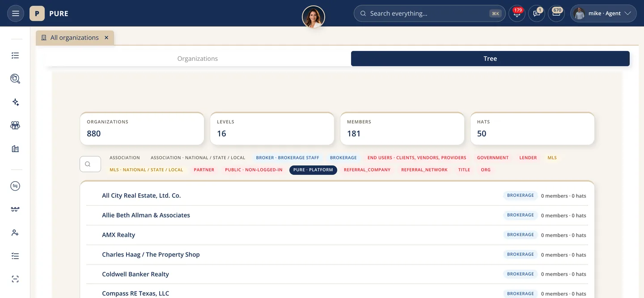644x298 pixels.
Task: Click BROKERAGE badge on Coldwell Banker Realty row
Action: click(521, 274)
